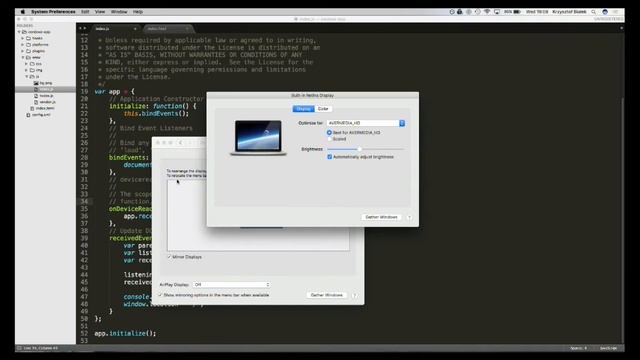Image resolution: width=640 pixels, height=360 pixels.
Task: Select the Scaled resolution radio button
Action: tap(329, 139)
